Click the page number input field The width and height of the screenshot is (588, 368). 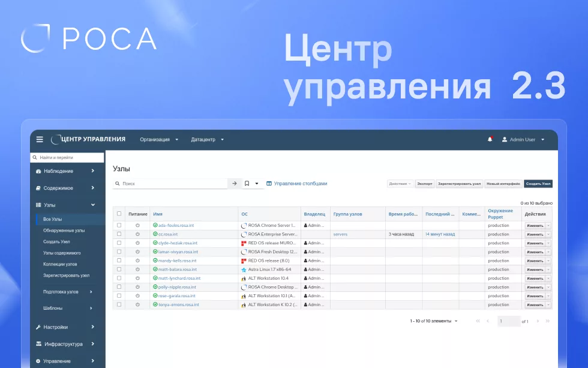click(509, 321)
